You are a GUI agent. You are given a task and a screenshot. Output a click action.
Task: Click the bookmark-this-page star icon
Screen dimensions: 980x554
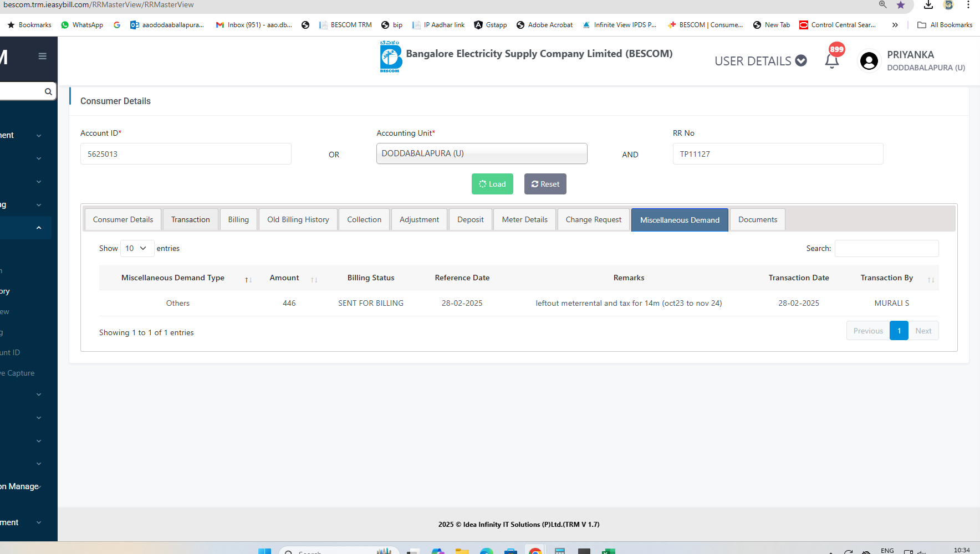[901, 5]
